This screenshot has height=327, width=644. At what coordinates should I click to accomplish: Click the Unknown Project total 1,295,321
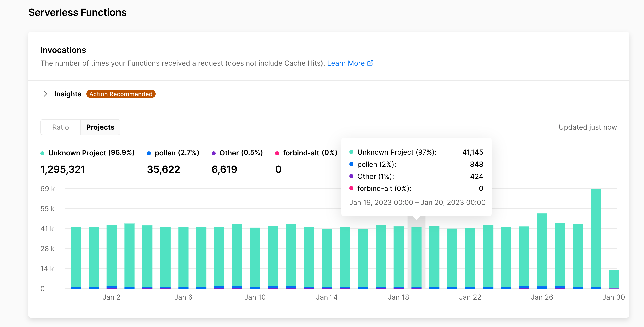click(x=63, y=170)
